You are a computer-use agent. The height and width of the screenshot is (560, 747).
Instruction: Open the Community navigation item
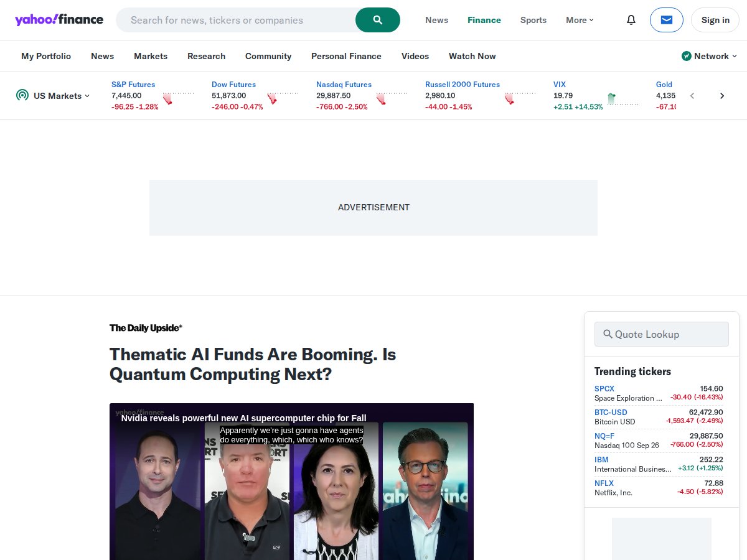268,56
